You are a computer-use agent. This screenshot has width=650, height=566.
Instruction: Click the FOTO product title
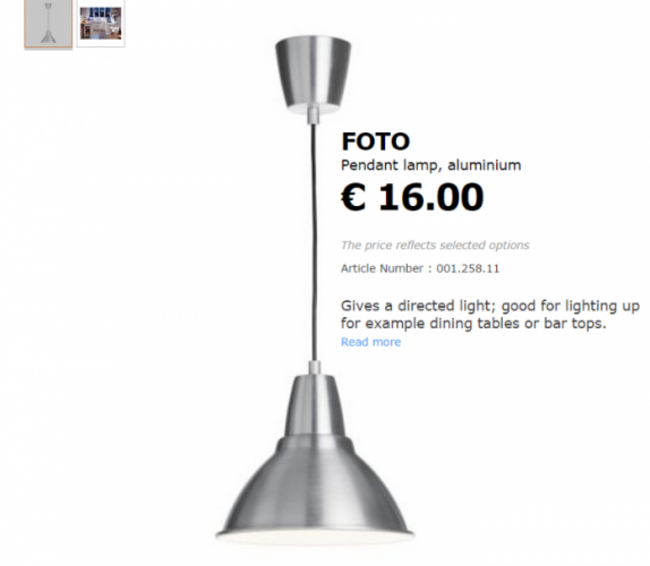[376, 141]
